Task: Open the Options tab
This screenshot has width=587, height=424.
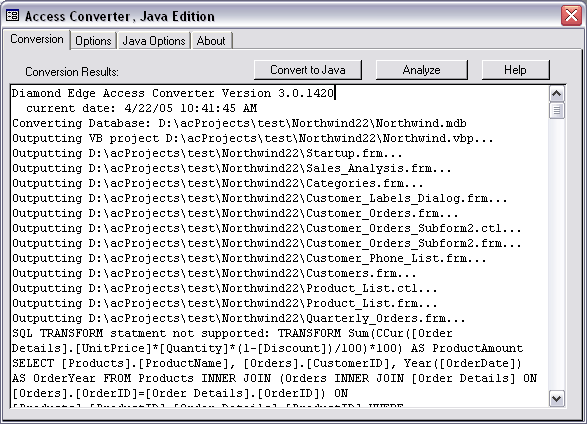Action: (x=93, y=40)
